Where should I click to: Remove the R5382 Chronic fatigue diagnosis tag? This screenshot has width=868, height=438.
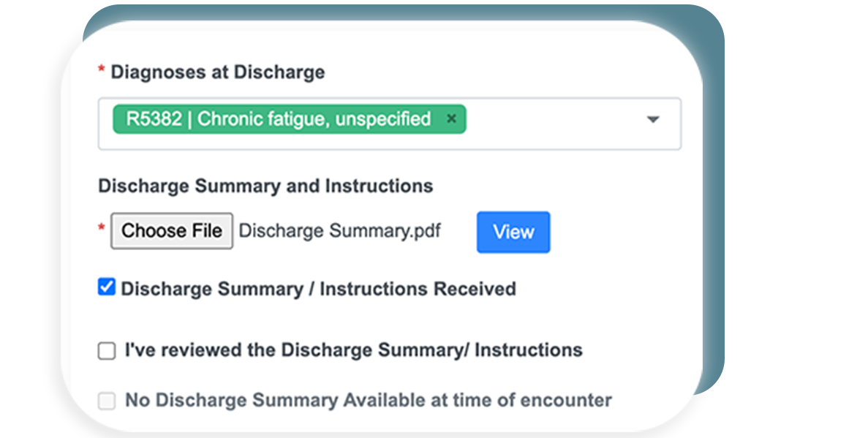coord(452,118)
